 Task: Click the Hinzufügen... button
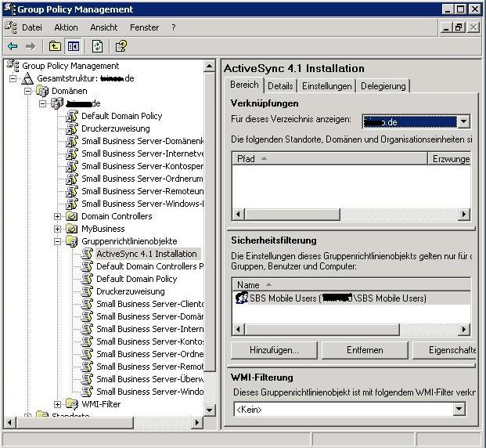274,350
